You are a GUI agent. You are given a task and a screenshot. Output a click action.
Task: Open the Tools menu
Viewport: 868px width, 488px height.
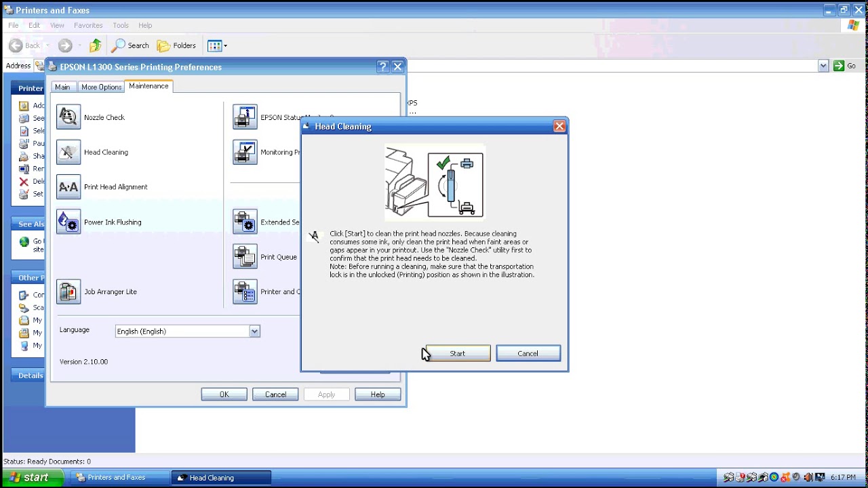click(121, 25)
